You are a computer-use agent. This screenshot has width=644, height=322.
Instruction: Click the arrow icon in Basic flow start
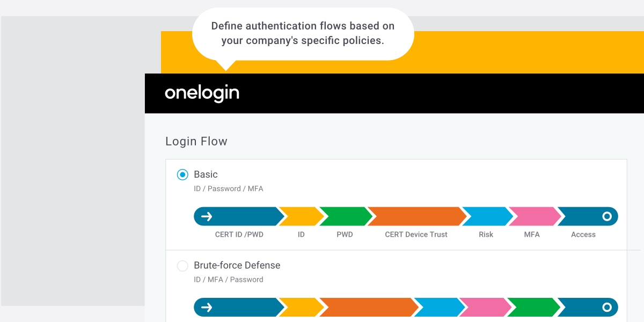207,216
